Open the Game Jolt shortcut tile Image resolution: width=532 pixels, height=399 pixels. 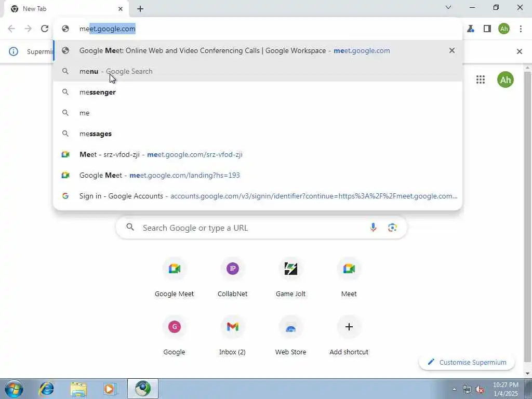[291, 277]
